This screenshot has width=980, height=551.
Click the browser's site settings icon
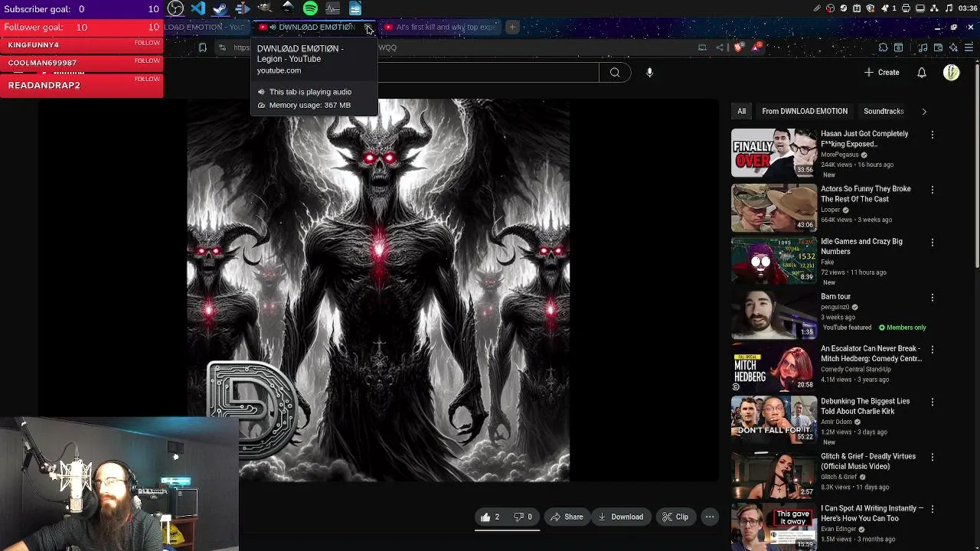point(223,47)
